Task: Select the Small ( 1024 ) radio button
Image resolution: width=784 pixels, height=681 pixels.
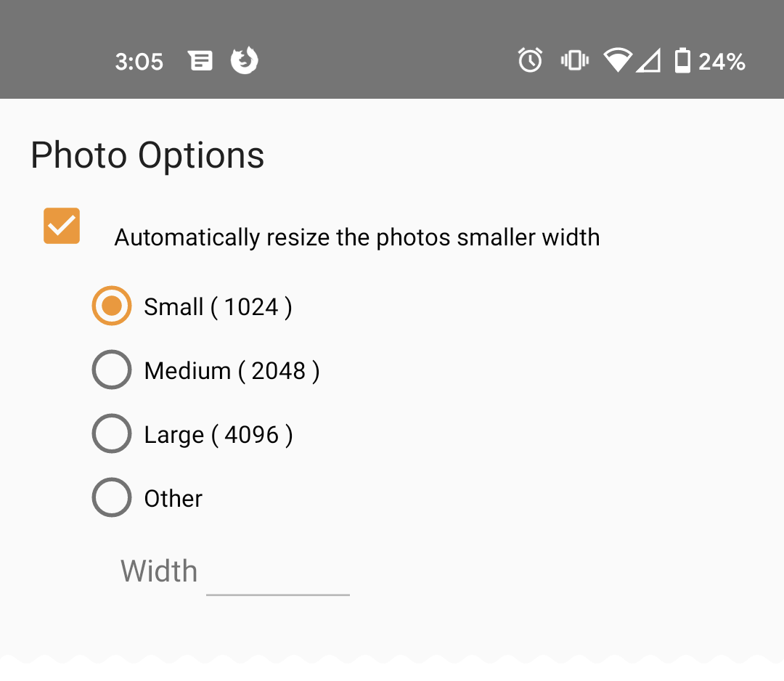Action: 112,306
